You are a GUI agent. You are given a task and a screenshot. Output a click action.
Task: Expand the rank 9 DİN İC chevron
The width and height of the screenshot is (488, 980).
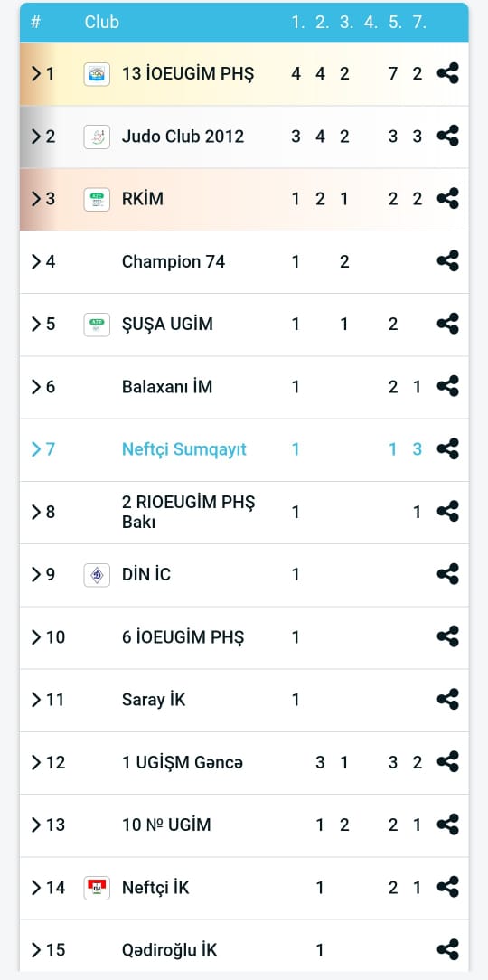[x=36, y=574]
